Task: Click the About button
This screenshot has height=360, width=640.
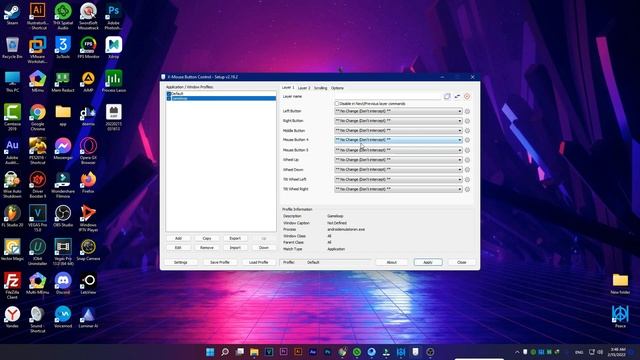Action: point(391,262)
